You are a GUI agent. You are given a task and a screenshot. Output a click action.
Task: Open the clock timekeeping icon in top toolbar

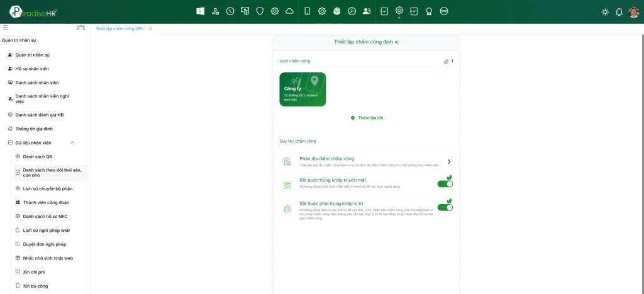point(230,11)
